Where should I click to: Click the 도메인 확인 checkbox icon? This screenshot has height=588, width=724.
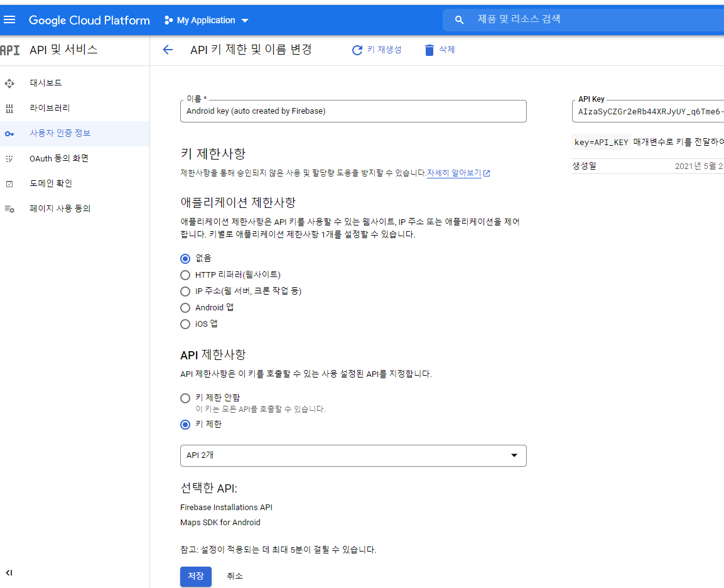point(9,184)
